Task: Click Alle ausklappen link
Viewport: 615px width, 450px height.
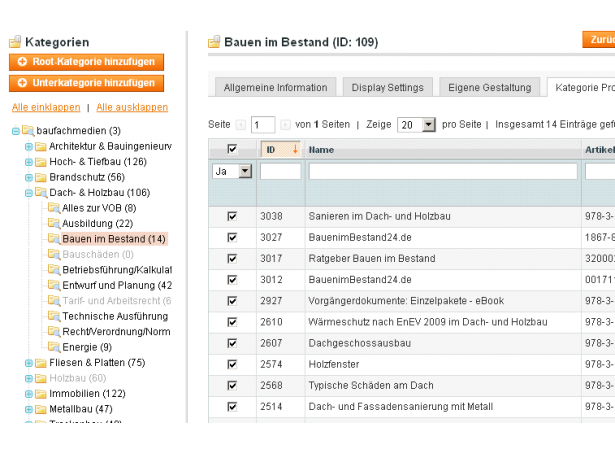Action: click(132, 107)
